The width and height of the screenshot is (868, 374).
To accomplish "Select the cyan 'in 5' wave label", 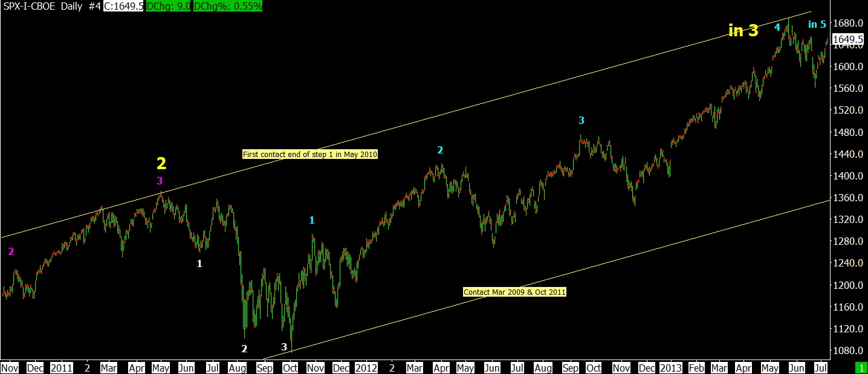I will pos(817,24).
